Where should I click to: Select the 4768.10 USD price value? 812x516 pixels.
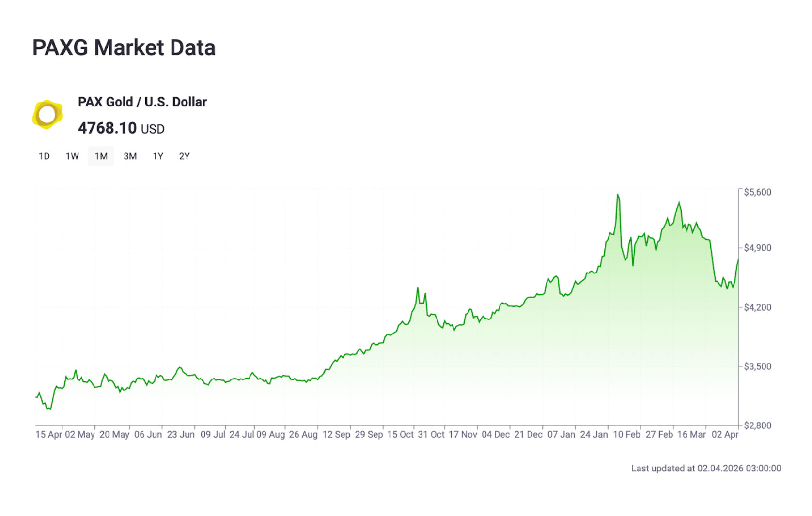pos(121,129)
